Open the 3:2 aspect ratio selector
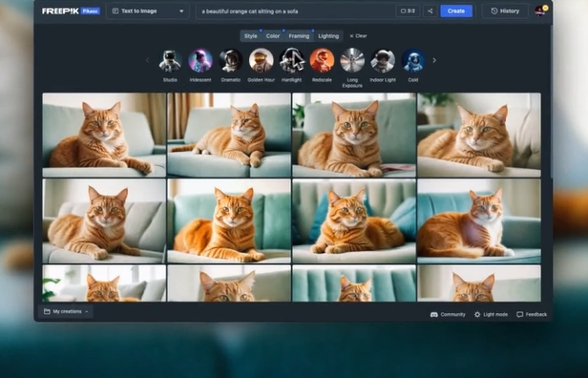This screenshot has height=378, width=588. pyautogui.click(x=408, y=10)
